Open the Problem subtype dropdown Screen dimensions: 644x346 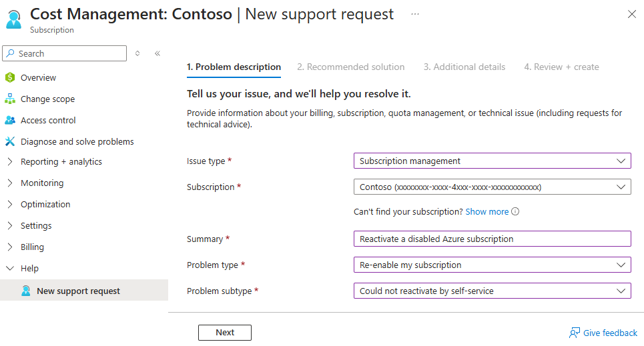[492, 291]
